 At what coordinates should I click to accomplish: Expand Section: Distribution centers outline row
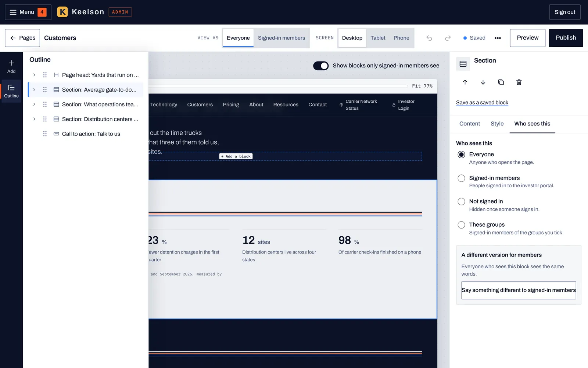coord(34,119)
